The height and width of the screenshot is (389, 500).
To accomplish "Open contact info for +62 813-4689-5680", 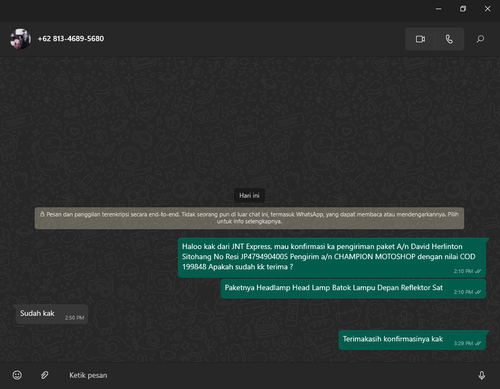I will (71, 39).
